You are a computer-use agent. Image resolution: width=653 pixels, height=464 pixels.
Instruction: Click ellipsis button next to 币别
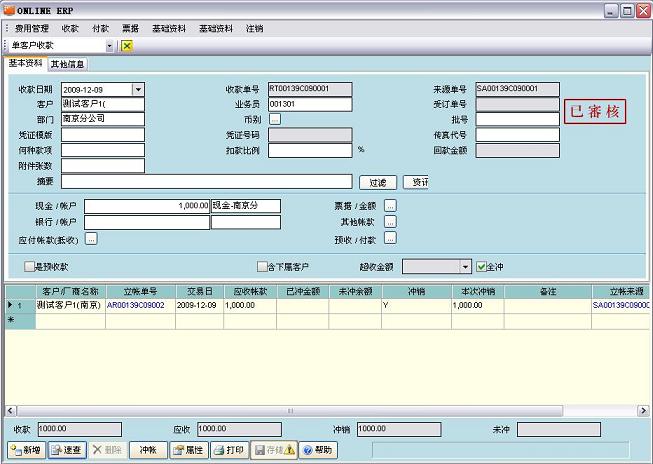coord(275,119)
